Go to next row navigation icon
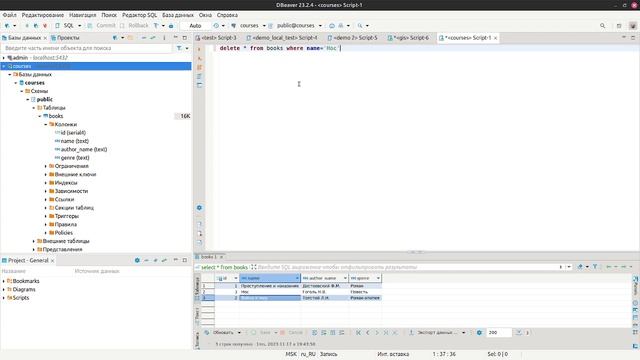This screenshot has height=360, width=640. coord(377,333)
